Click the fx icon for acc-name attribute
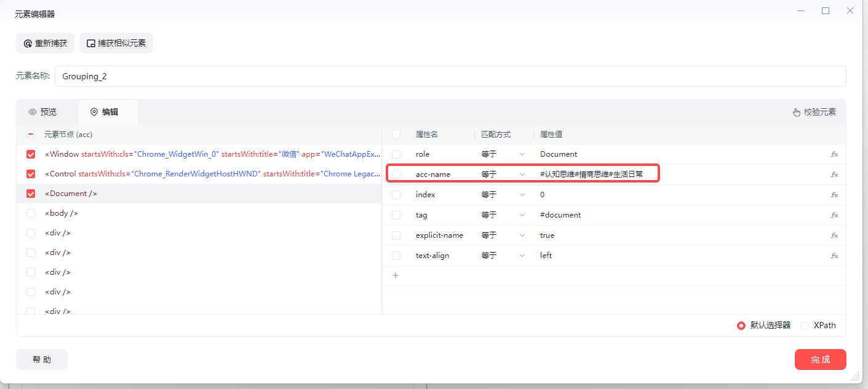Screen dimensions: 868x389 834,175
